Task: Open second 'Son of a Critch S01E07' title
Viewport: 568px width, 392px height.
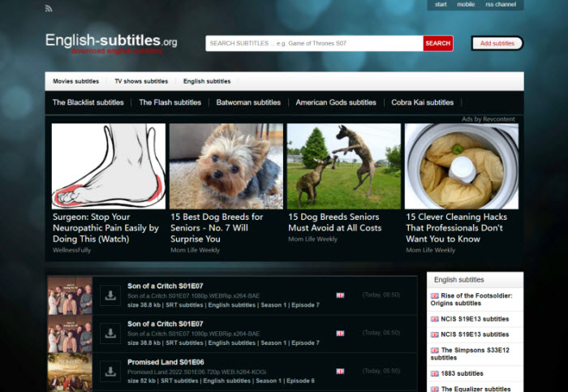Action: point(166,325)
